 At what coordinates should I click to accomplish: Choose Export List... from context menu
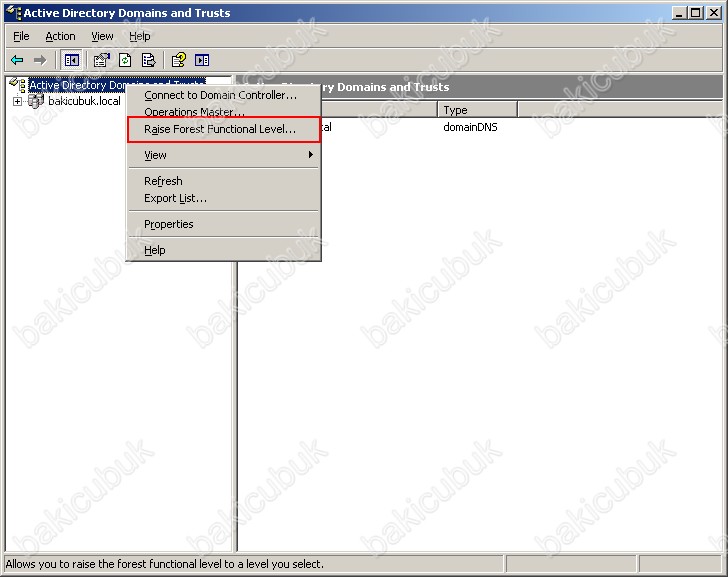point(223,198)
